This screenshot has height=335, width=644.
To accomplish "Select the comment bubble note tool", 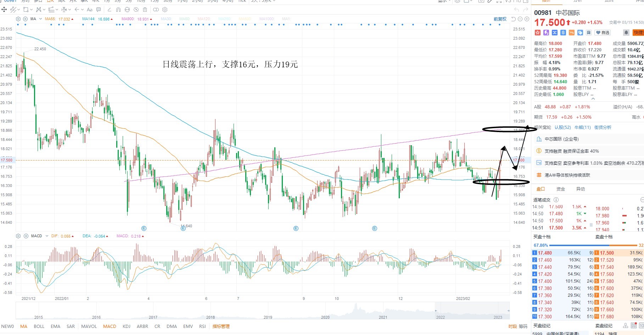I will tap(99, 10).
